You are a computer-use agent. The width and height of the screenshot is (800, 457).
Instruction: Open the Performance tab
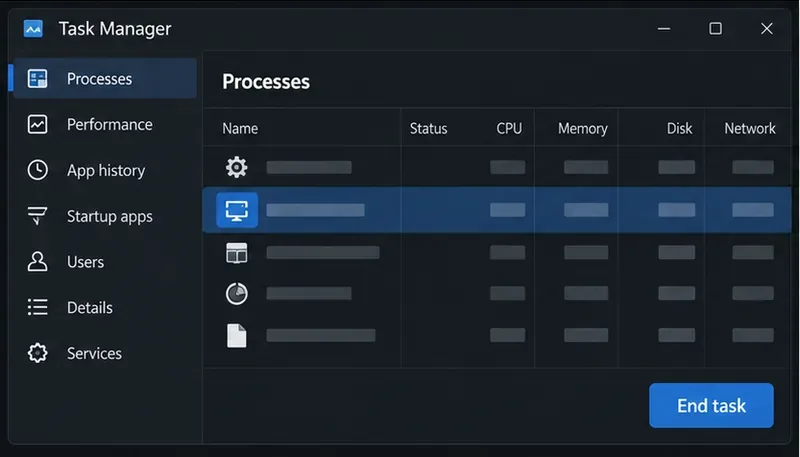click(x=110, y=124)
